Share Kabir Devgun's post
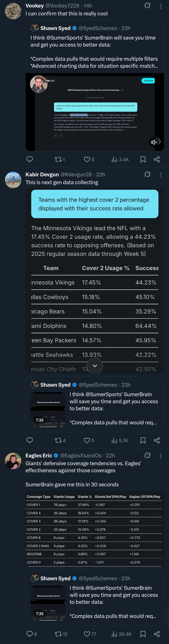This screenshot has height=644, width=169. coord(157,440)
